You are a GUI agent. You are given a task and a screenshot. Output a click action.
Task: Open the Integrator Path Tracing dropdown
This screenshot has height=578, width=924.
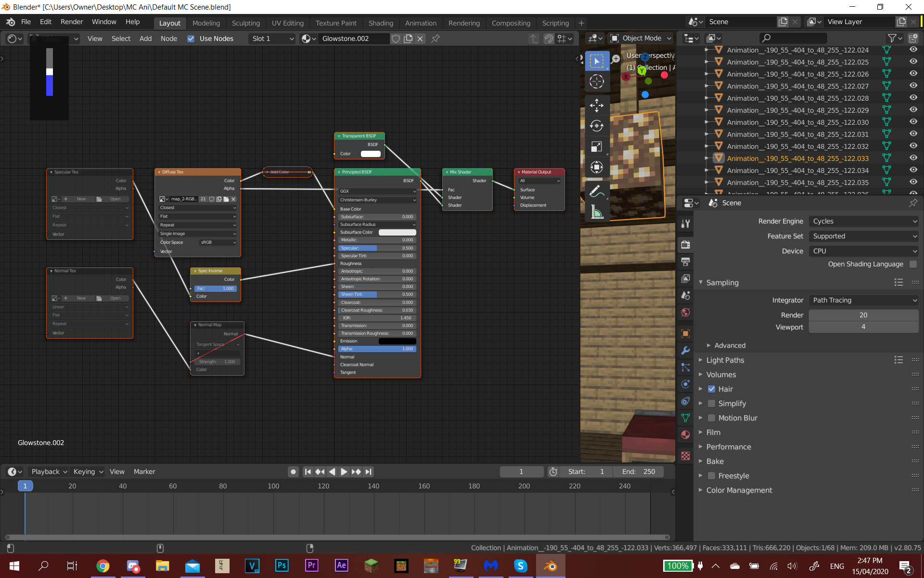coord(864,300)
